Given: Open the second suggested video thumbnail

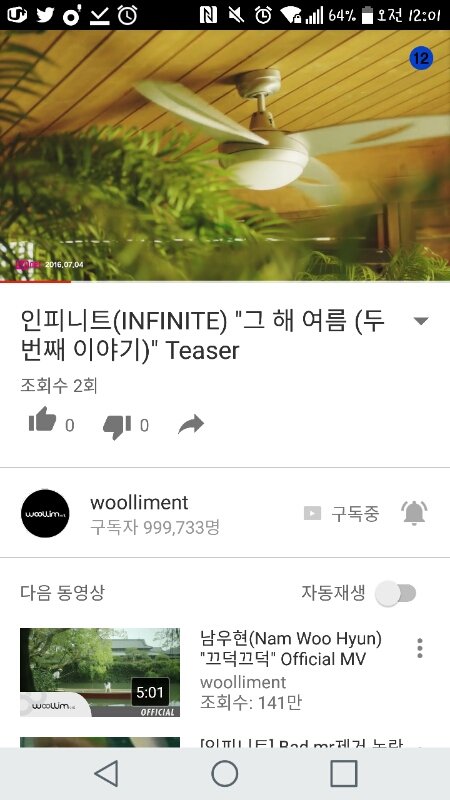Looking at the screenshot, I should pos(100,742).
